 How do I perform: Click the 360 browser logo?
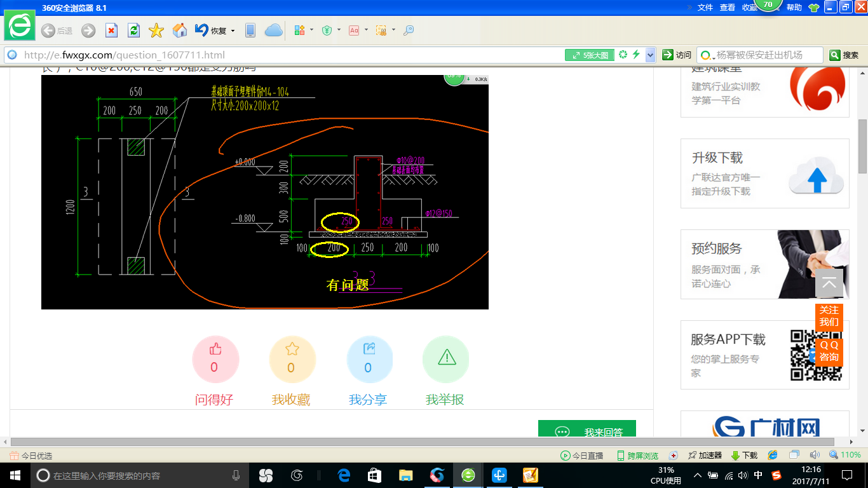[x=20, y=27]
